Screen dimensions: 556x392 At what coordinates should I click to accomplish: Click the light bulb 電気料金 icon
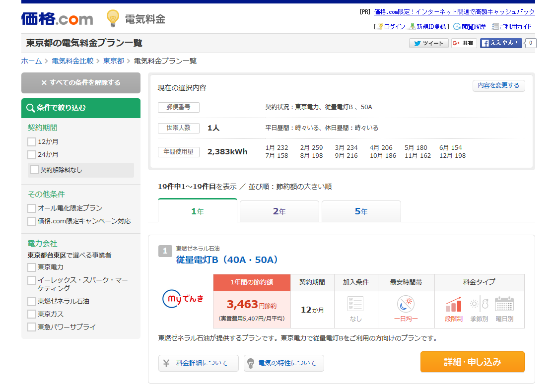pyautogui.click(x=113, y=18)
